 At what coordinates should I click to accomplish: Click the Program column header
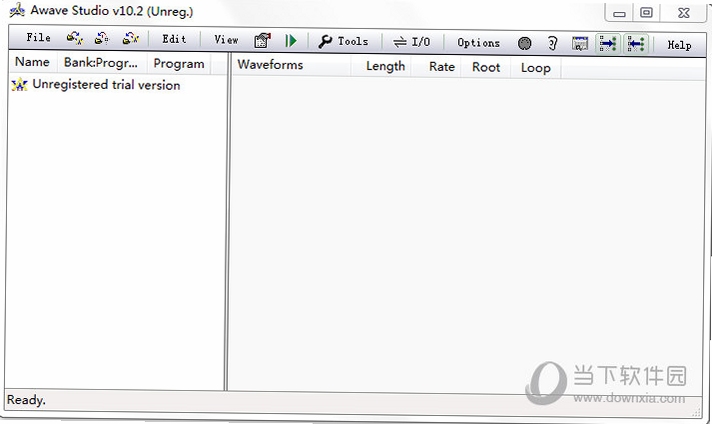pyautogui.click(x=178, y=64)
